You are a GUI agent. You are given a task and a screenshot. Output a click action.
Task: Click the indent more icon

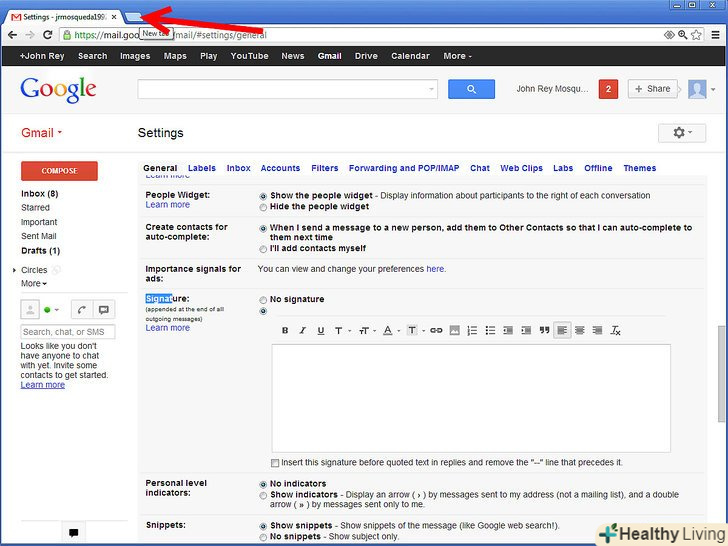[526, 331]
